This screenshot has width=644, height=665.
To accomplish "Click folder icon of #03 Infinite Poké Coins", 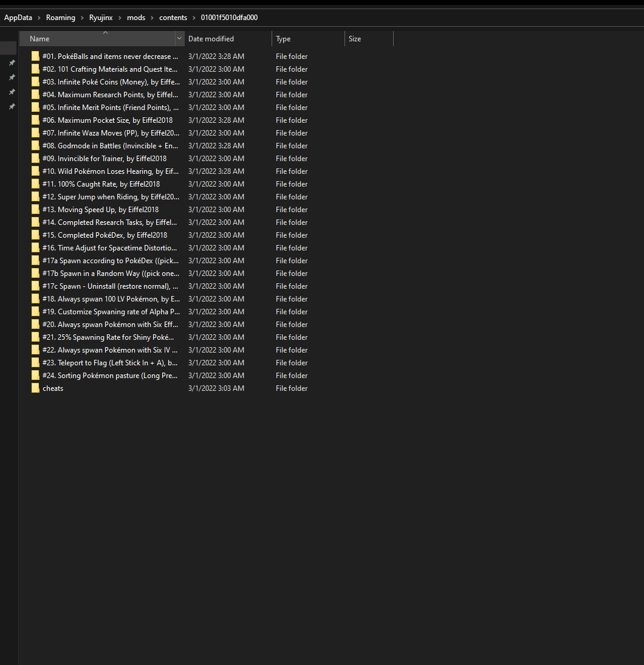I will point(35,81).
